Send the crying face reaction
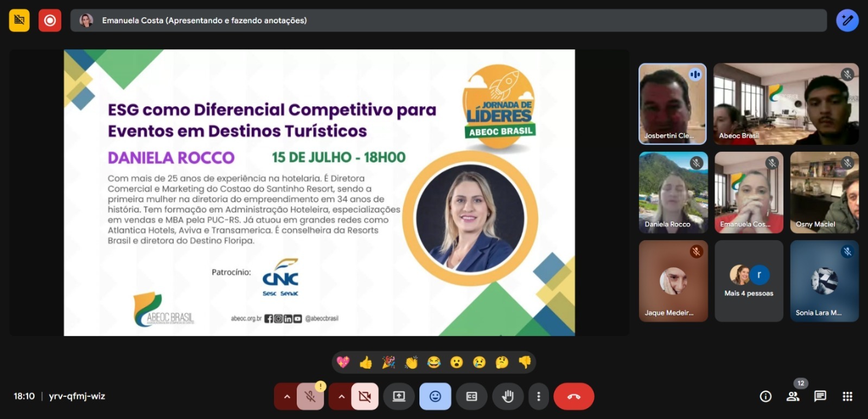The height and width of the screenshot is (419, 868). coord(479,362)
